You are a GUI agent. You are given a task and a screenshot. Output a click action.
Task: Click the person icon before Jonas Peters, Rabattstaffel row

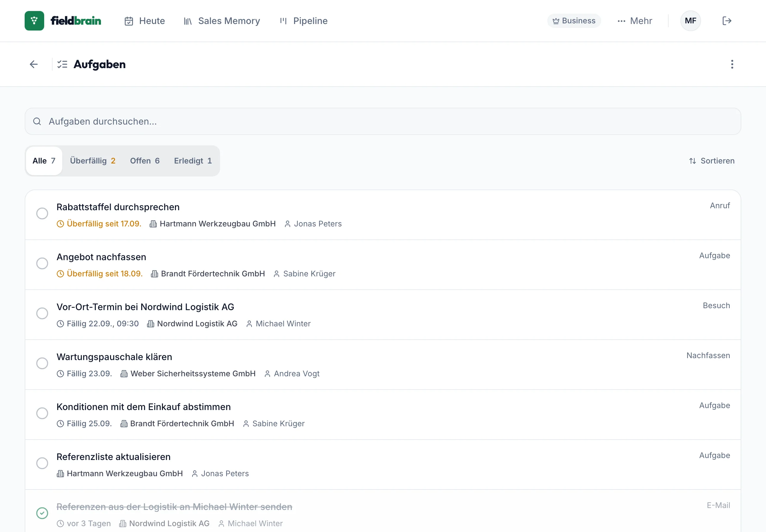[287, 224]
